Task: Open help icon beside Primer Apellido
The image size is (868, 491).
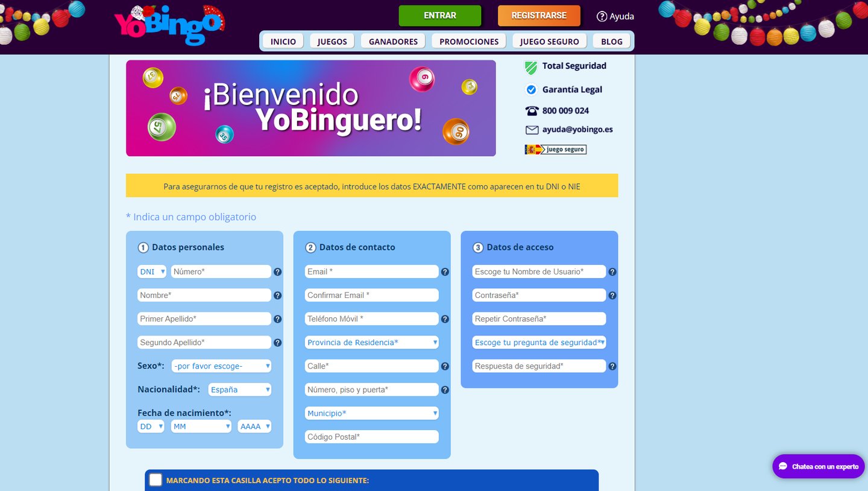Action: click(x=277, y=319)
